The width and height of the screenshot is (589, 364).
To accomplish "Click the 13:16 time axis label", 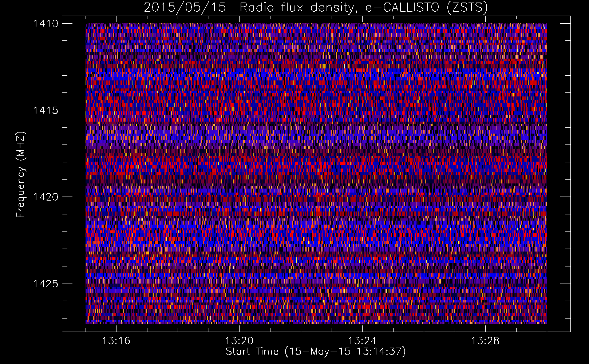I will click(x=116, y=341).
